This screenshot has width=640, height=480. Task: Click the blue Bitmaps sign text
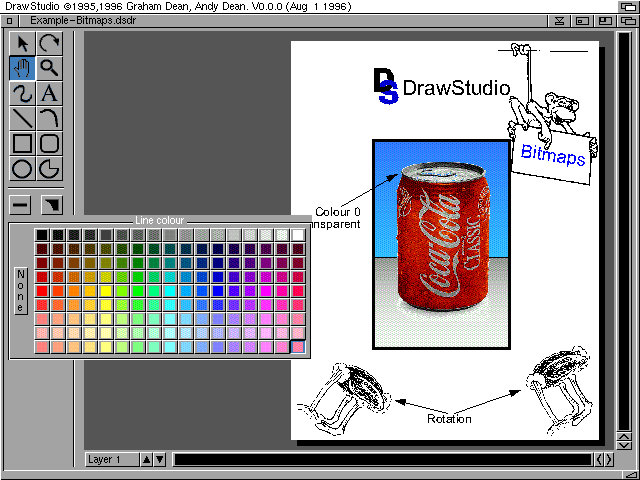coord(553,155)
